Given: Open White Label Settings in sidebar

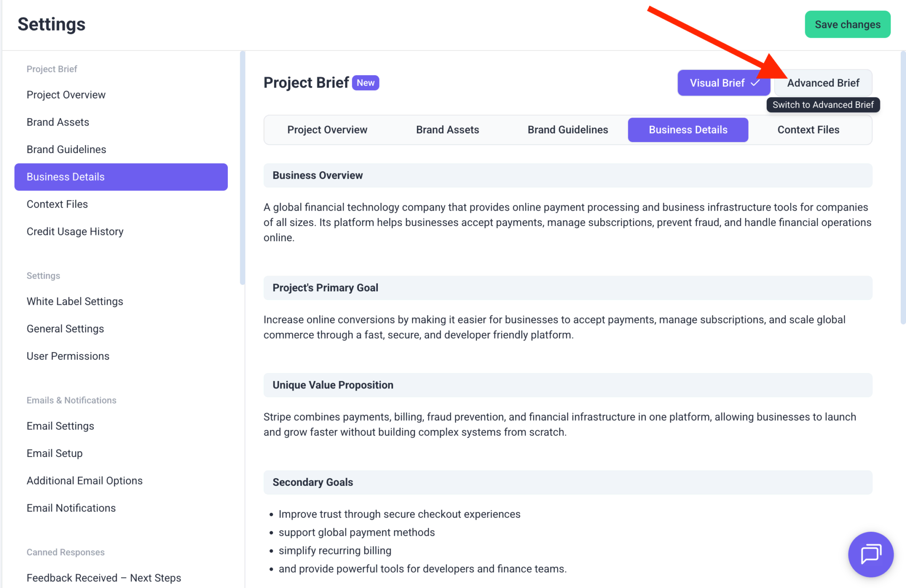Looking at the screenshot, I should pyautogui.click(x=75, y=301).
